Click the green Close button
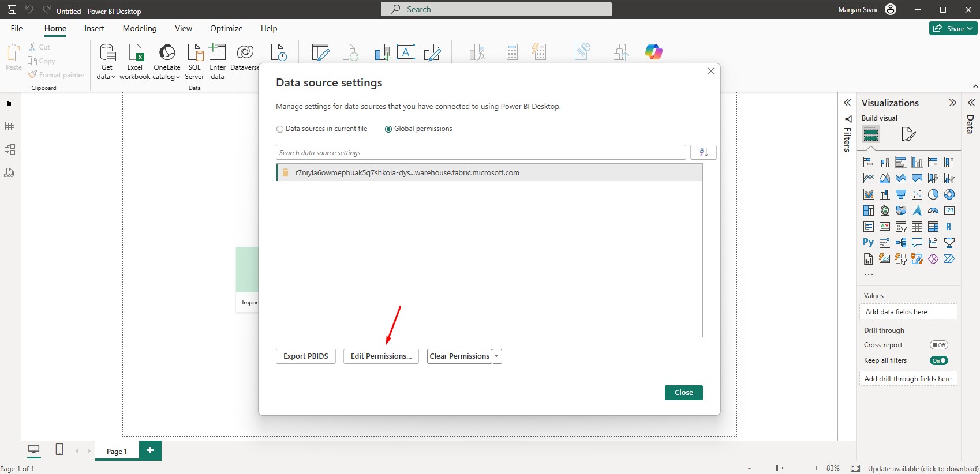The image size is (980, 474). (684, 393)
